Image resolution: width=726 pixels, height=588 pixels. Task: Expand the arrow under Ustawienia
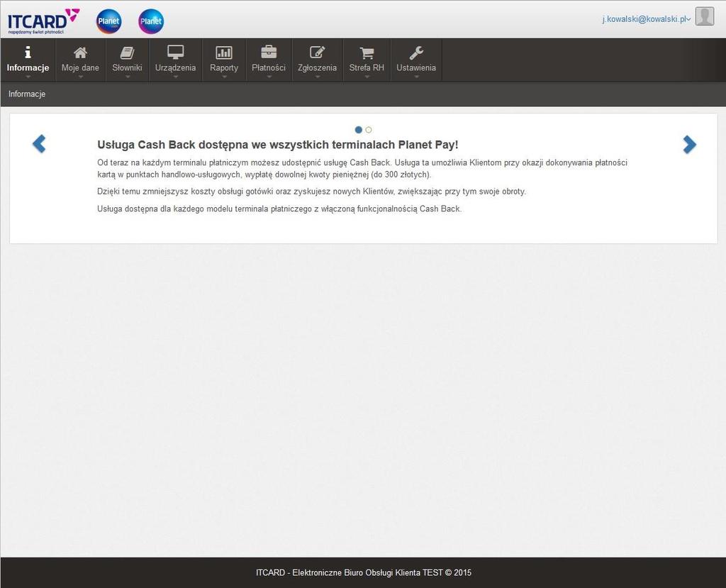click(x=416, y=77)
